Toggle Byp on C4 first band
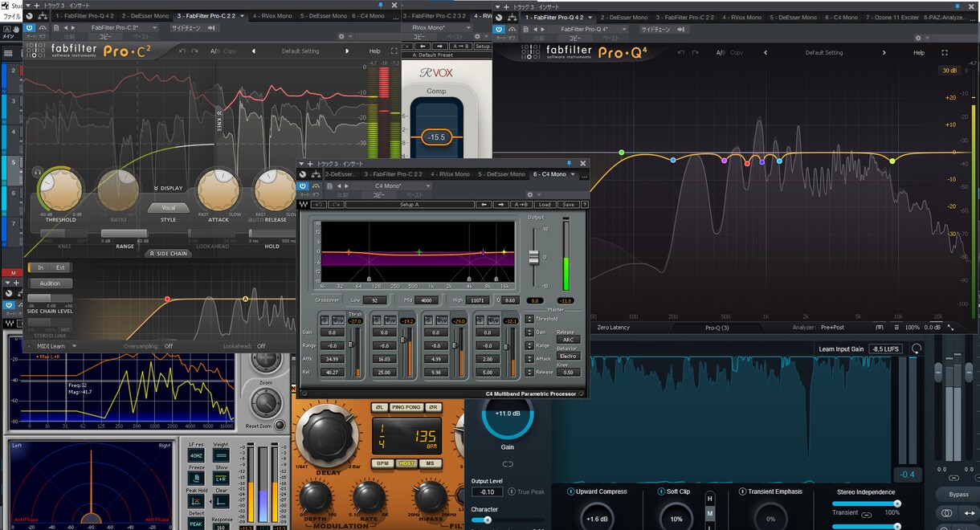This screenshot has width=980, height=530. [339, 320]
